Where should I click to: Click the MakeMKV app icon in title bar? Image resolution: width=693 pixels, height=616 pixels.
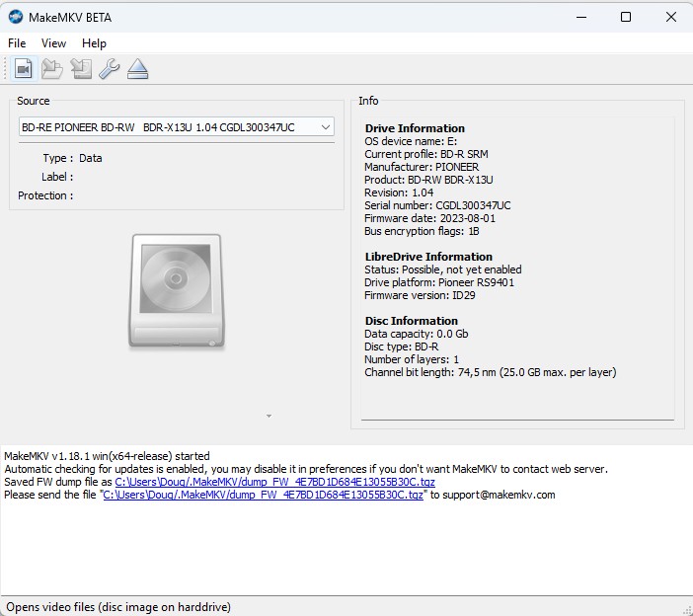(x=16, y=17)
